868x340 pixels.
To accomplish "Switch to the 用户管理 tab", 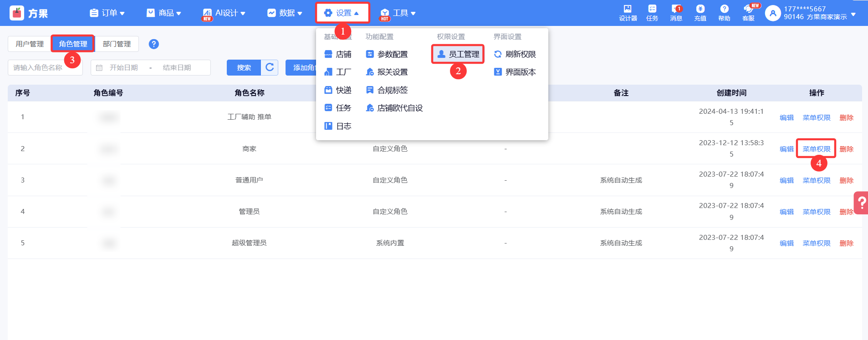I will tap(30, 44).
